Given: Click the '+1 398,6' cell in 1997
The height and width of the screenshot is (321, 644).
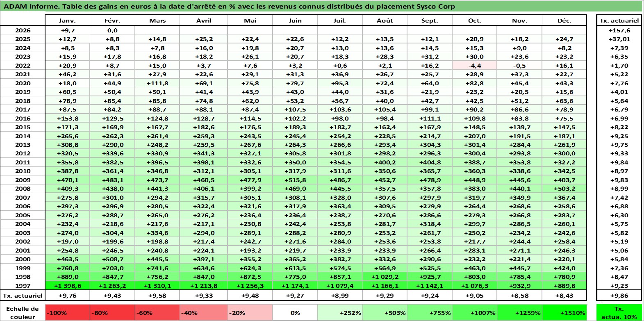Looking at the screenshot, I should [x=67, y=285].
